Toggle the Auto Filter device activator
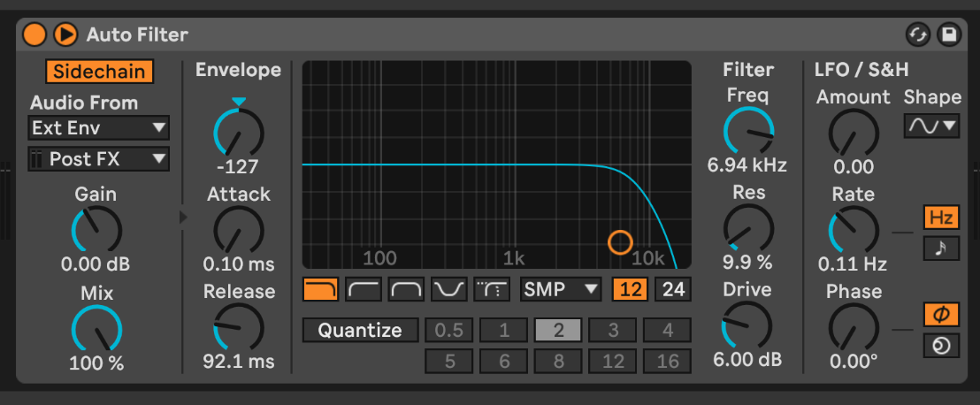Screen dimensions: 980x405 tap(34, 34)
